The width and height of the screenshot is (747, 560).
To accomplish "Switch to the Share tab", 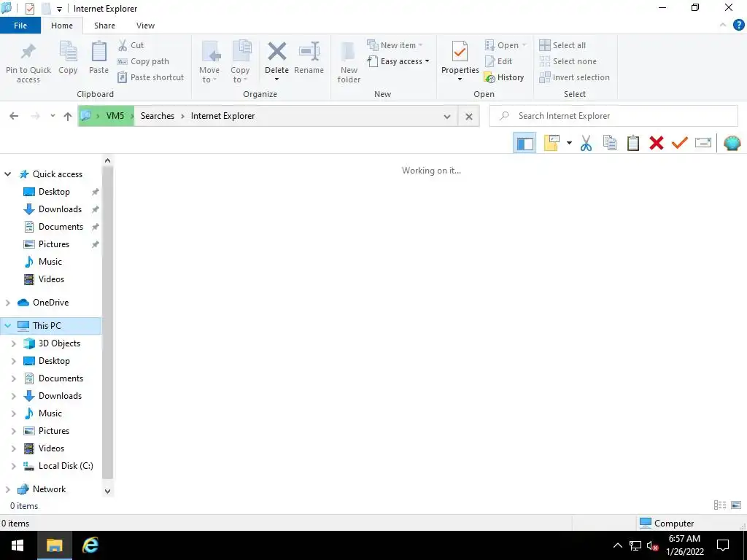I will [x=104, y=26].
